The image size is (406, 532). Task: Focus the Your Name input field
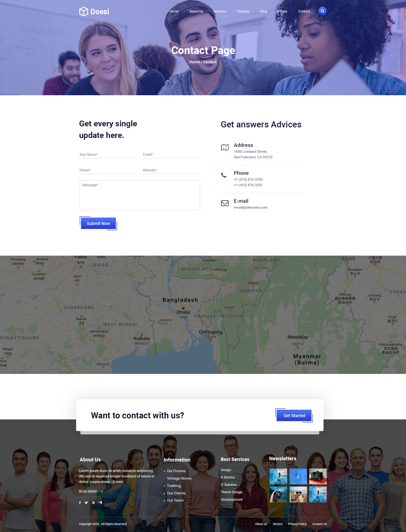(x=108, y=154)
